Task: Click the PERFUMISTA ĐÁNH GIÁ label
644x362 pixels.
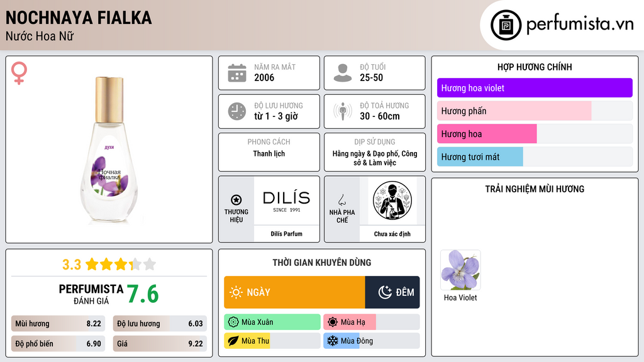Action: [91, 294]
